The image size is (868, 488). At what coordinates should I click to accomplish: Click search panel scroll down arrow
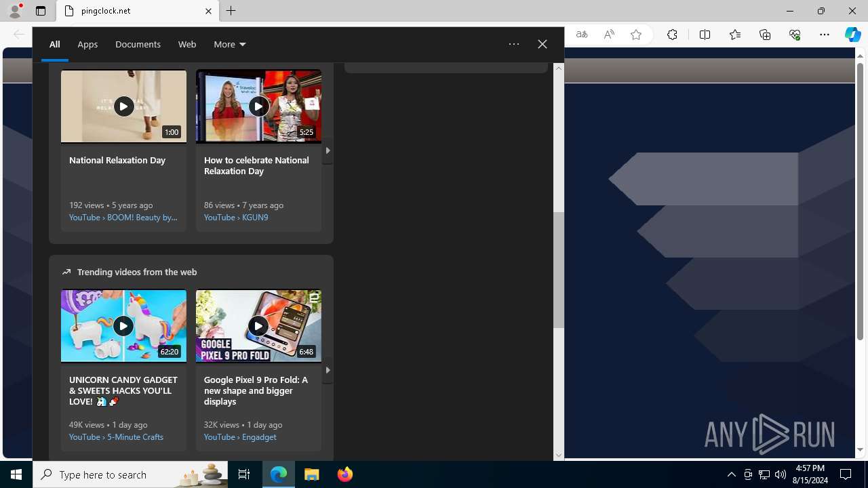tap(559, 455)
